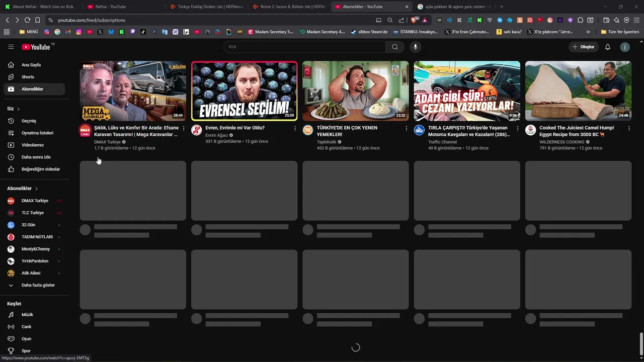644x362 pixels.
Task: Submit search with the magnifier button
Action: [395, 47]
